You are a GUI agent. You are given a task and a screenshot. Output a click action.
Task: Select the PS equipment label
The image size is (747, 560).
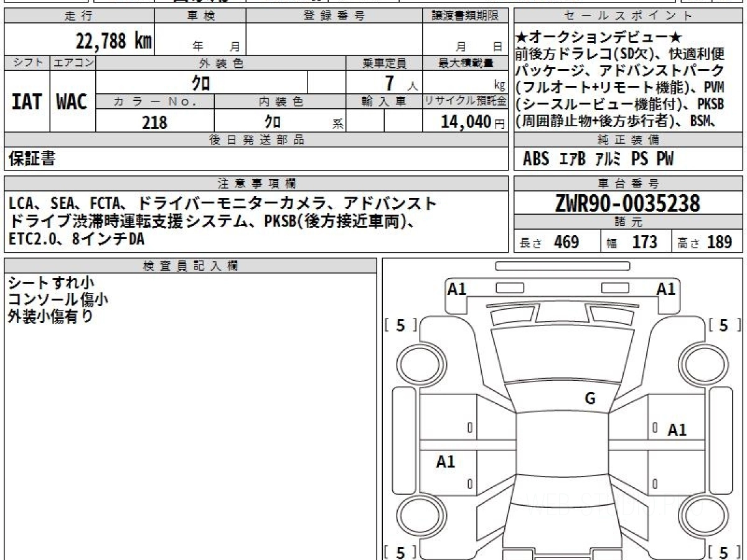639,159
